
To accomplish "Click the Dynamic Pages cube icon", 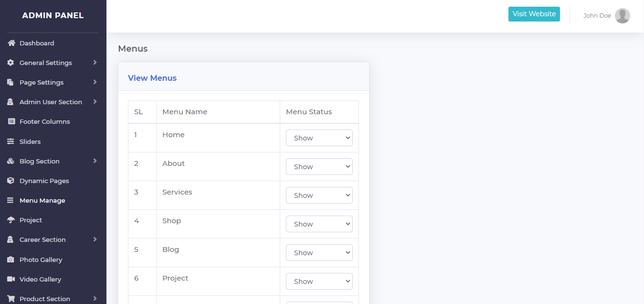I will point(11,181).
